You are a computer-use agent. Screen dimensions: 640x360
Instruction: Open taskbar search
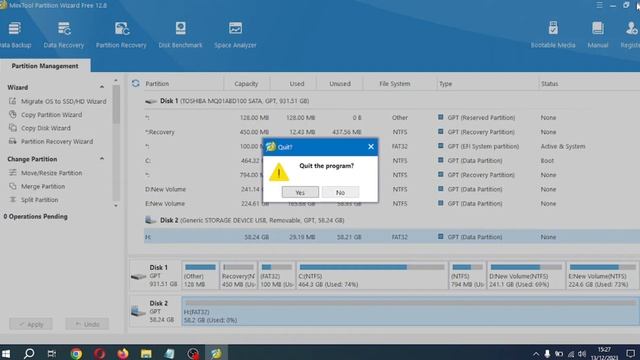tap(29, 353)
